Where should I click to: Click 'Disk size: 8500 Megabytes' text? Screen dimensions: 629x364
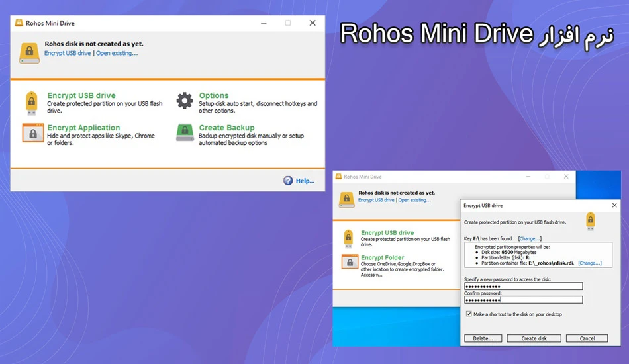(509, 253)
